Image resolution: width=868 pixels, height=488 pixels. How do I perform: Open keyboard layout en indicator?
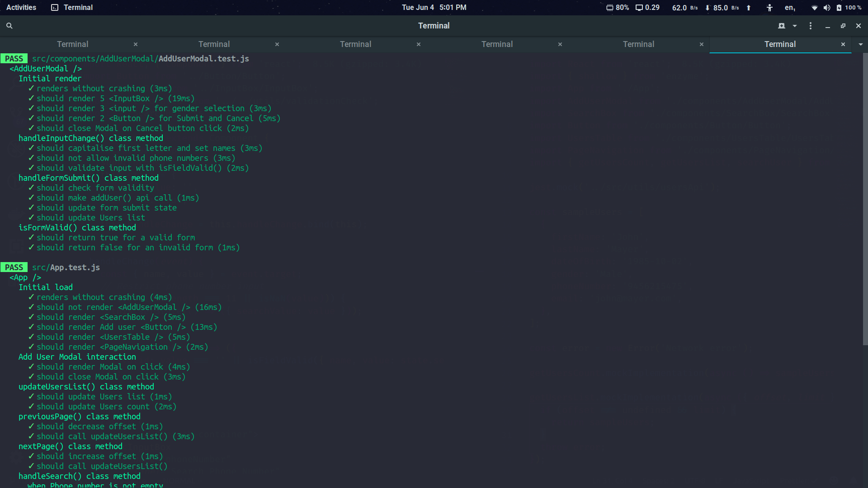(790, 7)
